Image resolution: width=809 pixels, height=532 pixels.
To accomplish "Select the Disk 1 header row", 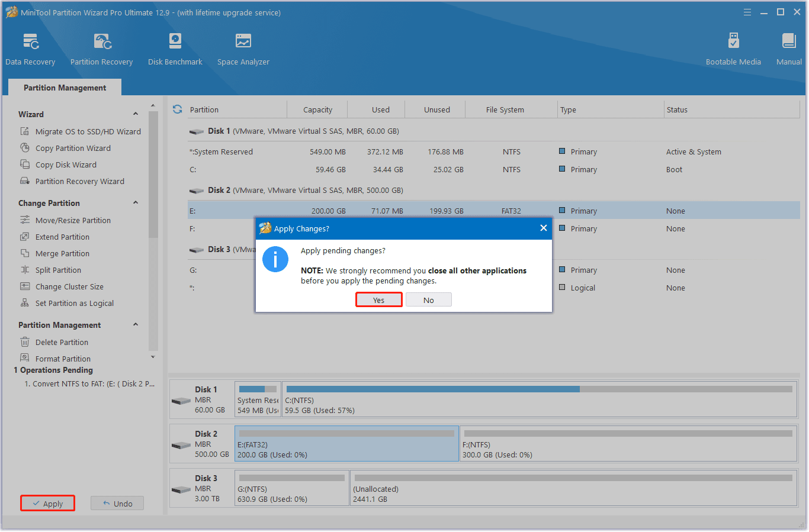I will 494,131.
